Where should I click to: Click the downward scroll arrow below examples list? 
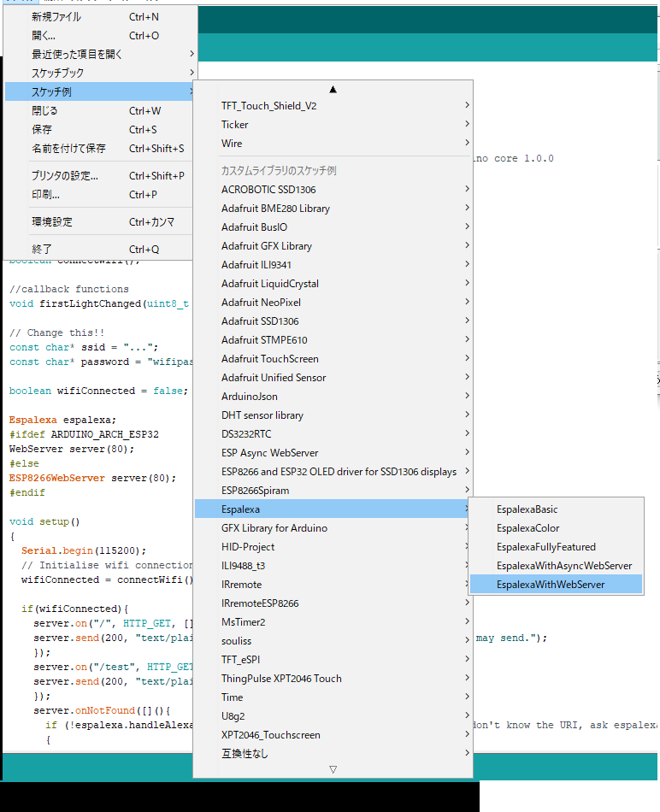[333, 769]
